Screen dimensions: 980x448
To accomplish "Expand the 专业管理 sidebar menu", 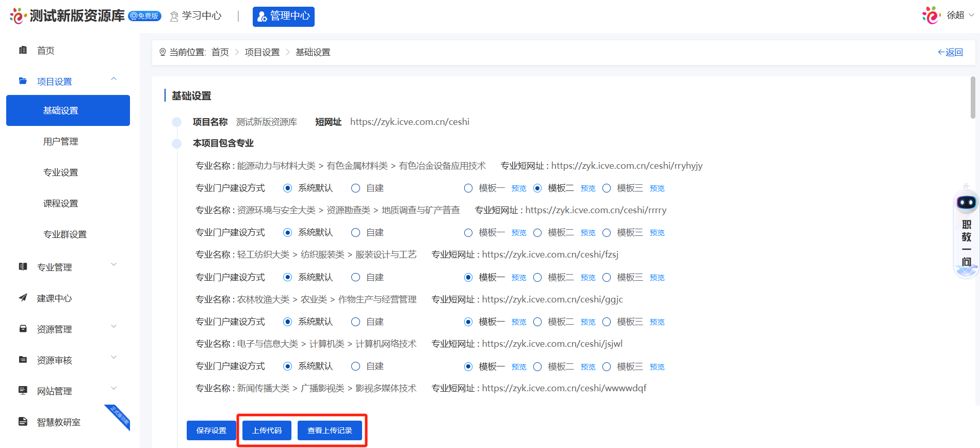I will [x=114, y=265].
